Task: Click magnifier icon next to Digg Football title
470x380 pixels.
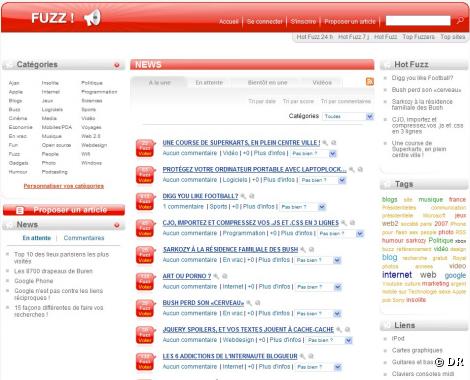Action: 243,196
